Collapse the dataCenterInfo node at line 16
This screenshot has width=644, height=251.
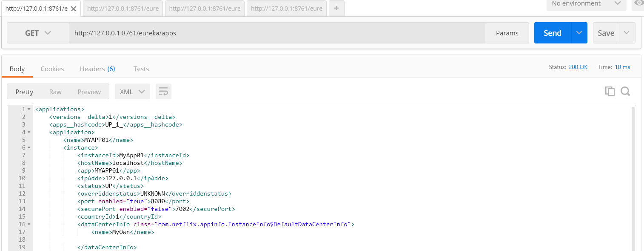tap(29, 224)
